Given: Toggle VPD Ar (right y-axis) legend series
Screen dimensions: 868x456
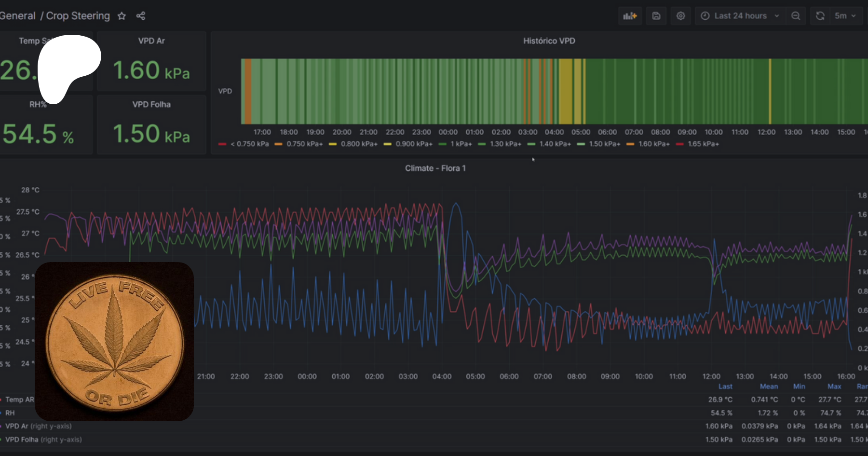Looking at the screenshot, I should click(39, 426).
